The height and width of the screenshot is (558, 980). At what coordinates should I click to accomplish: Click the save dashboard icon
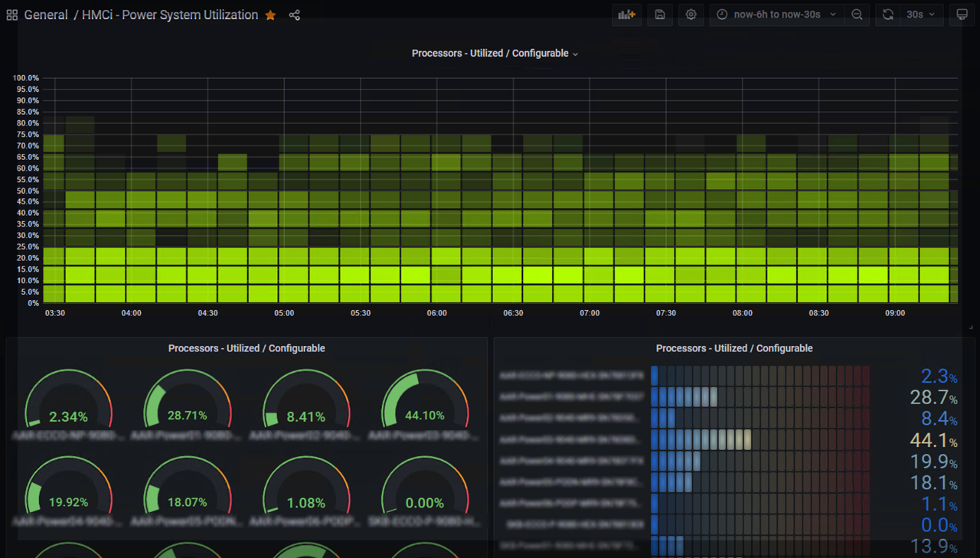pos(660,15)
